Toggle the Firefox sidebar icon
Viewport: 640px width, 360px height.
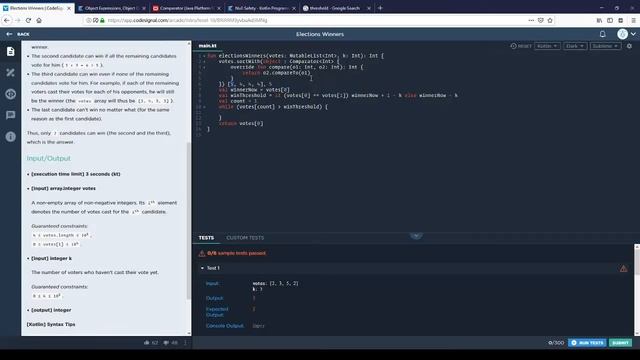610,20
